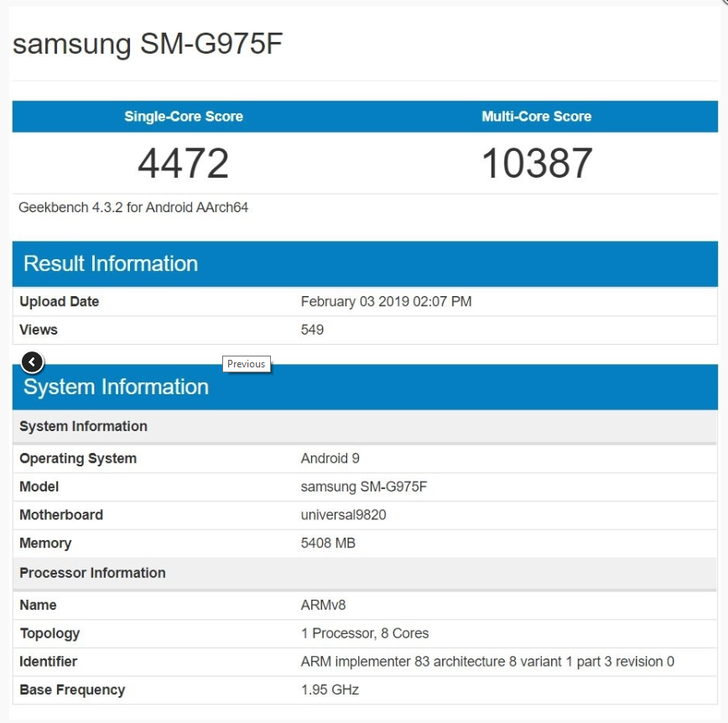The height and width of the screenshot is (723, 728).
Task: Select the samsung SM-G975F page title
Action: tap(148, 44)
